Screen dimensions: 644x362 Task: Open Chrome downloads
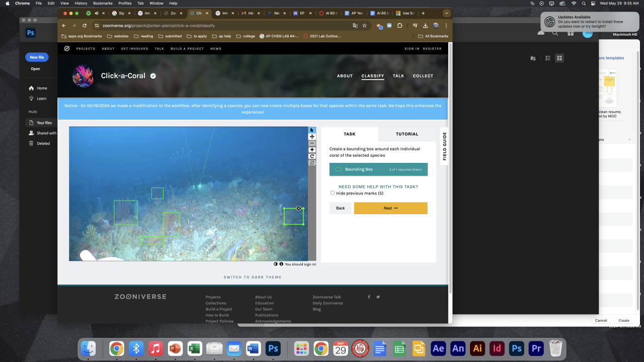(x=425, y=26)
